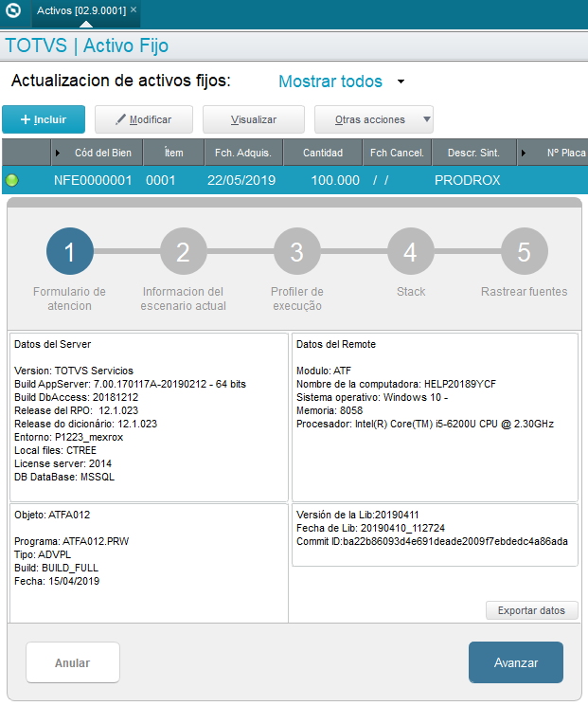Click the Cantidad column header
This screenshot has height=706, width=588.
[323, 154]
